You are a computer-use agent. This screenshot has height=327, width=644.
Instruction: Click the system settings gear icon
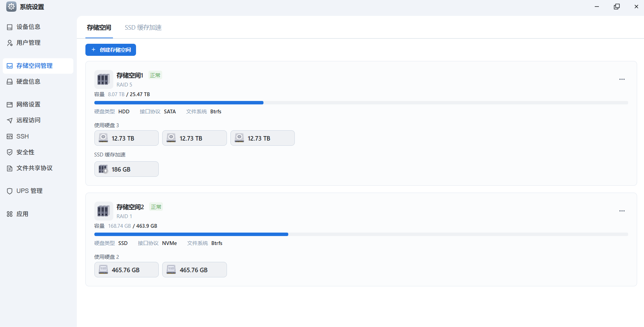pyautogui.click(x=11, y=7)
